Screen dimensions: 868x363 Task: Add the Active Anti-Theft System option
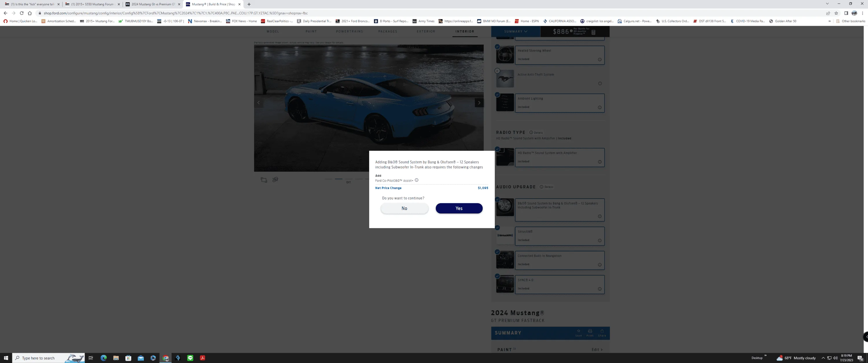pyautogui.click(x=497, y=71)
